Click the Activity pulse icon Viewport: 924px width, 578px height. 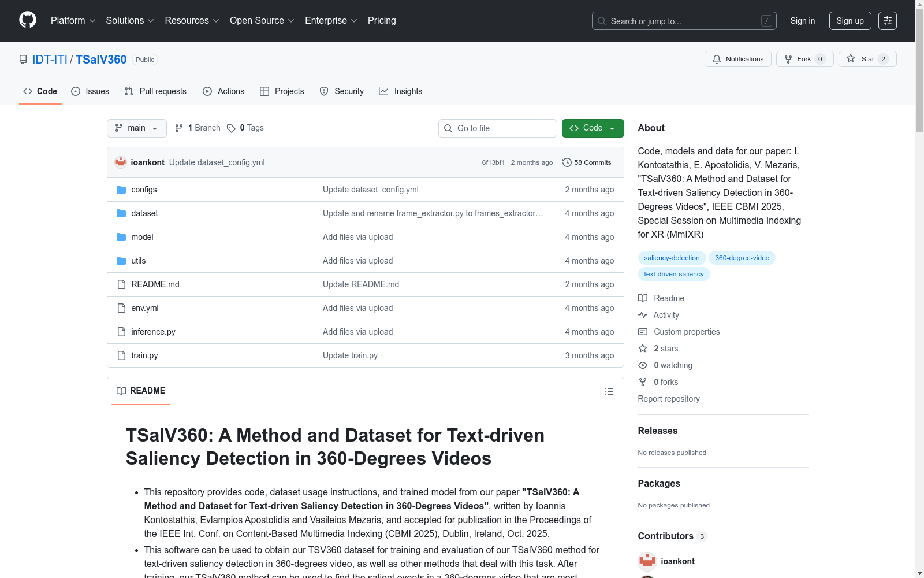coord(643,315)
